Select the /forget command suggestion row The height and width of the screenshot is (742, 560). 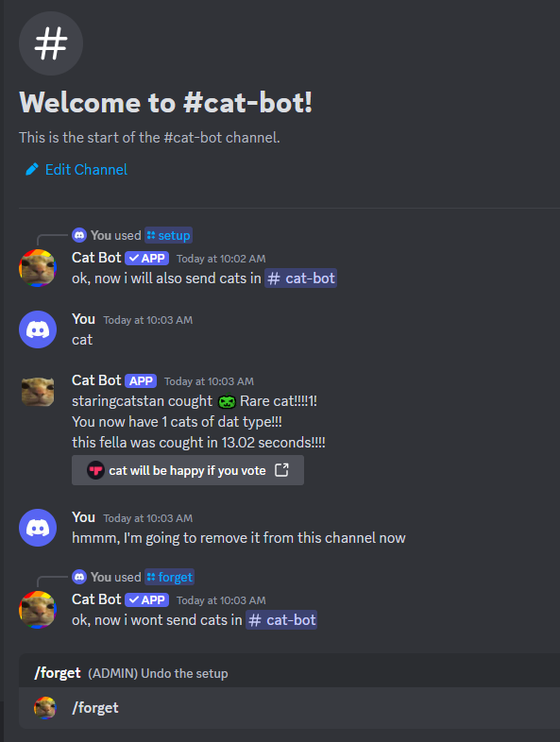(289, 708)
